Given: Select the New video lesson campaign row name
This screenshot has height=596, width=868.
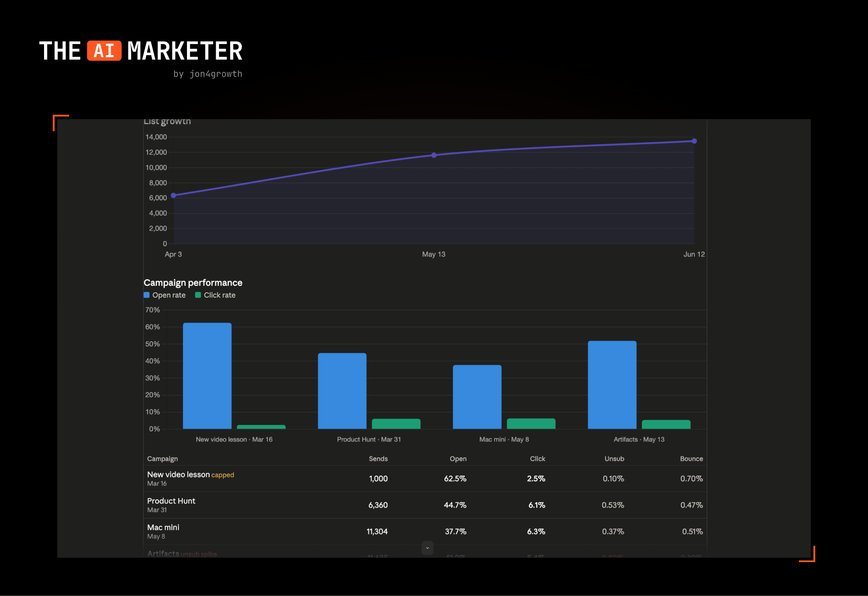Looking at the screenshot, I should [178, 474].
